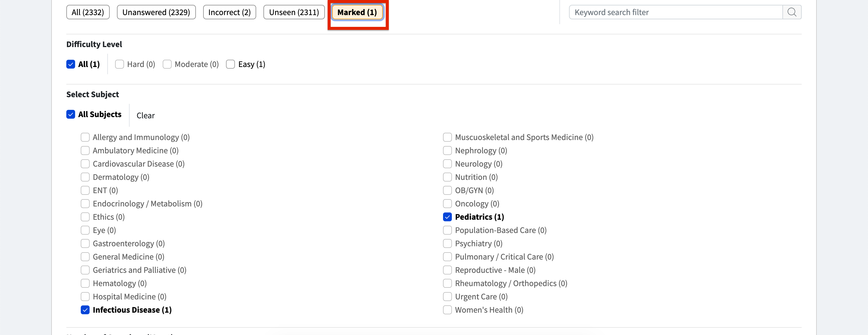Toggle the All (1) difficulty checkbox

[71, 64]
